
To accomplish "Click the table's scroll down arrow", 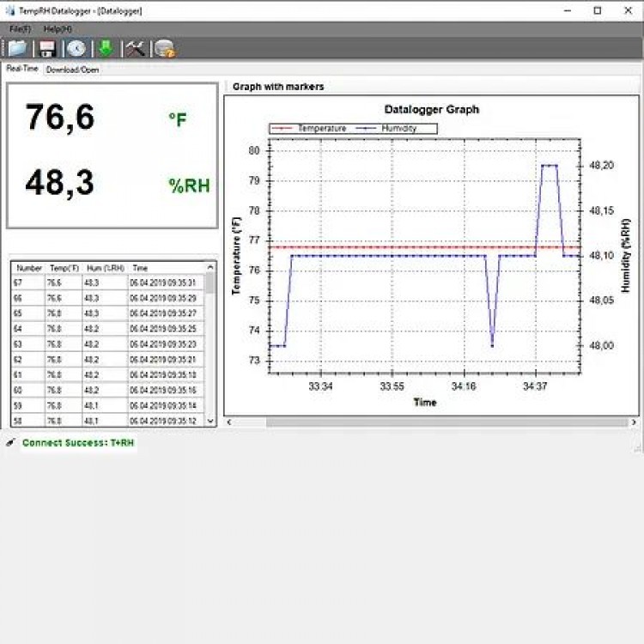I will [210, 421].
